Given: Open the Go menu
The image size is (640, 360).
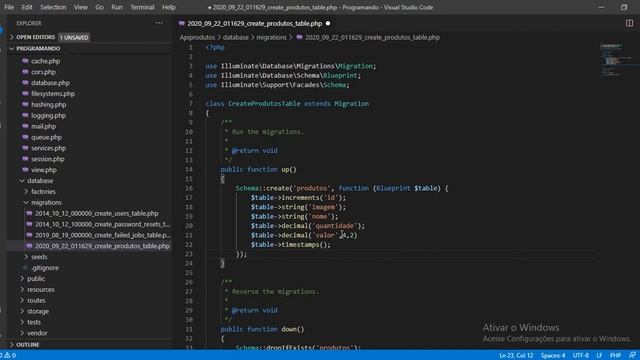Looking at the screenshot, I should pyautogui.click(x=99, y=7).
